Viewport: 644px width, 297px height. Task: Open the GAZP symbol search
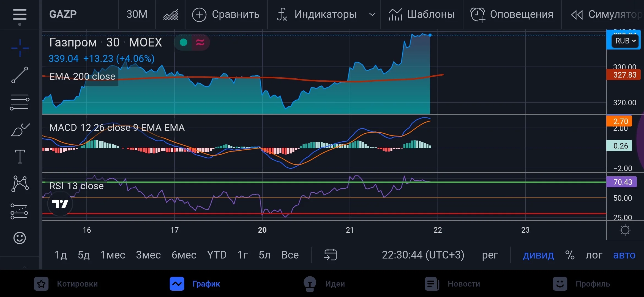pos(63,14)
